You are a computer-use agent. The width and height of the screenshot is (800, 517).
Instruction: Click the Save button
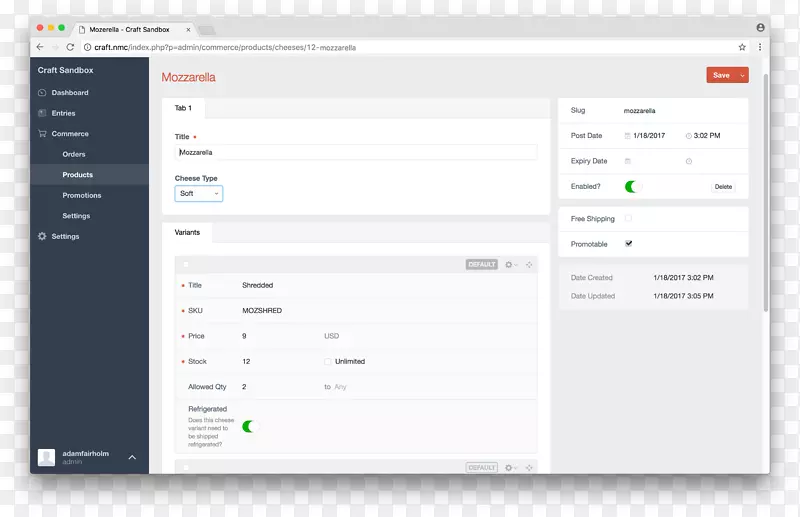[721, 76]
